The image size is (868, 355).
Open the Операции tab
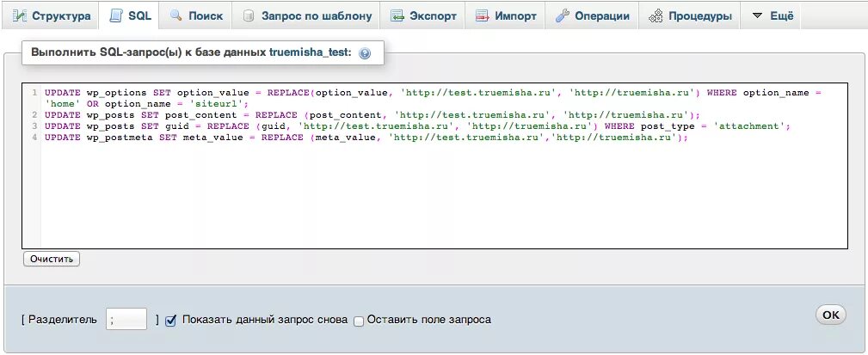pyautogui.click(x=593, y=15)
